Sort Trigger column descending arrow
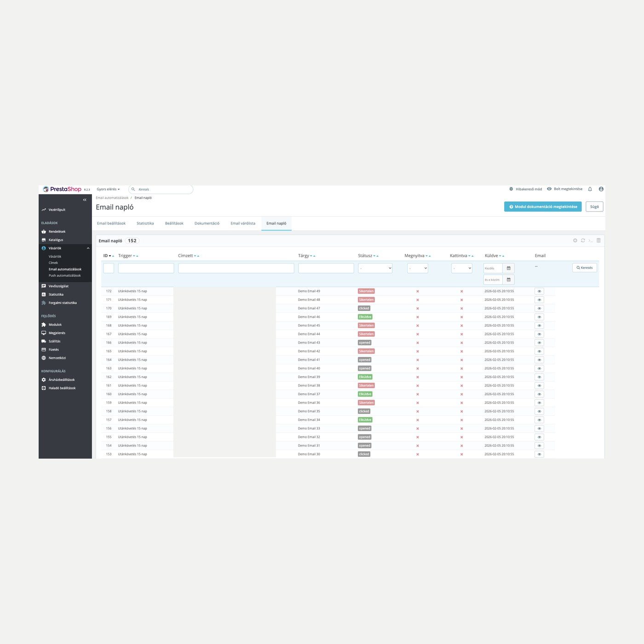644x644 pixels. click(x=134, y=256)
